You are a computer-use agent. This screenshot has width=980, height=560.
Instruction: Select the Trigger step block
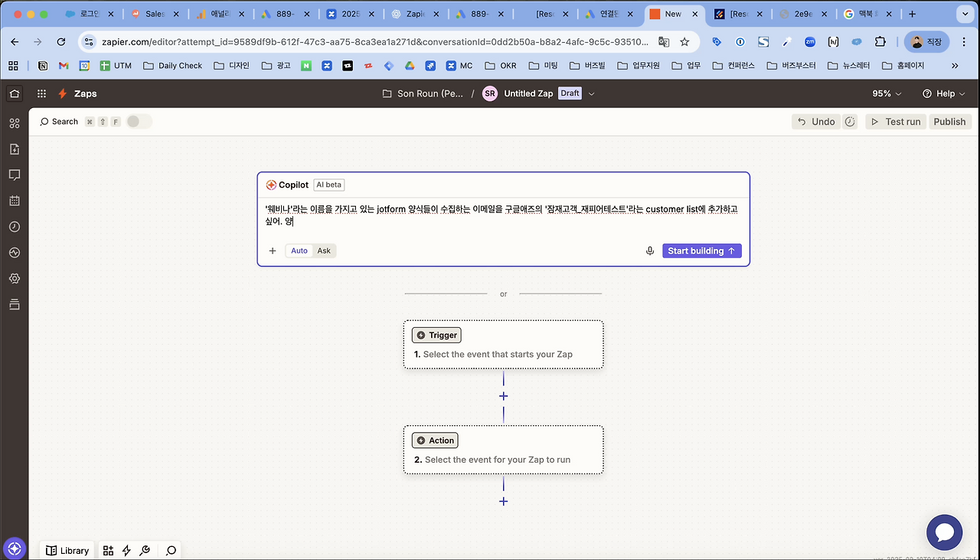click(x=503, y=345)
